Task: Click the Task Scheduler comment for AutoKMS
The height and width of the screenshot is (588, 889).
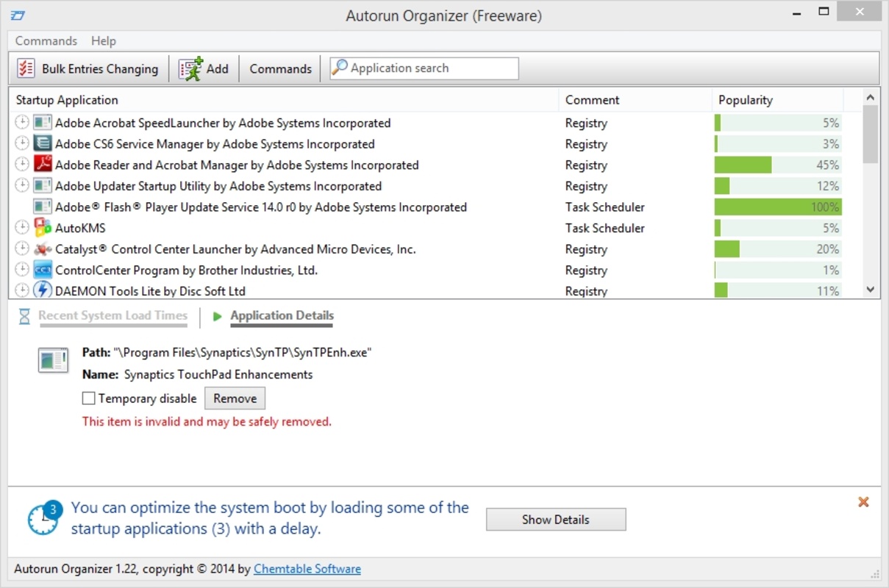Action: click(x=604, y=228)
